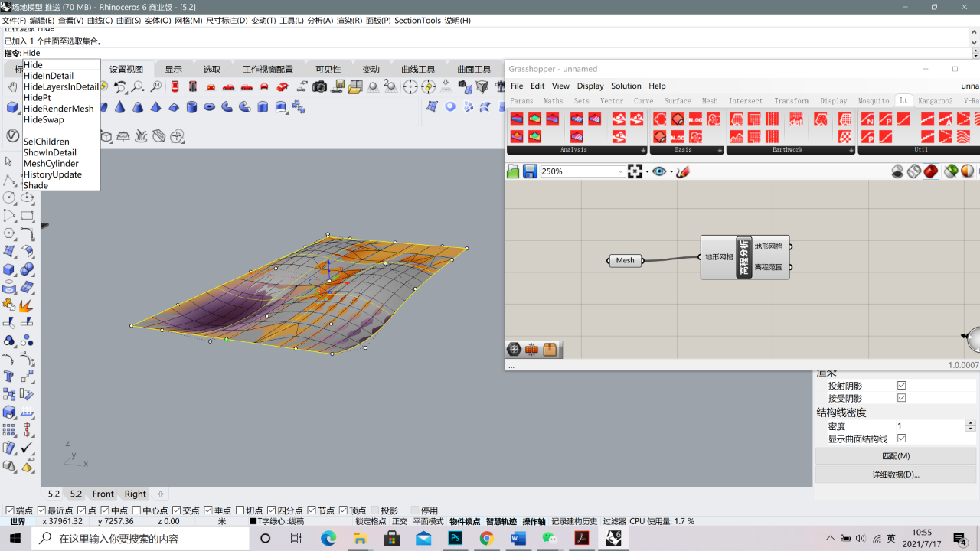
Task: Uncheck the 显示曲面结构线 option
Action: (x=901, y=439)
